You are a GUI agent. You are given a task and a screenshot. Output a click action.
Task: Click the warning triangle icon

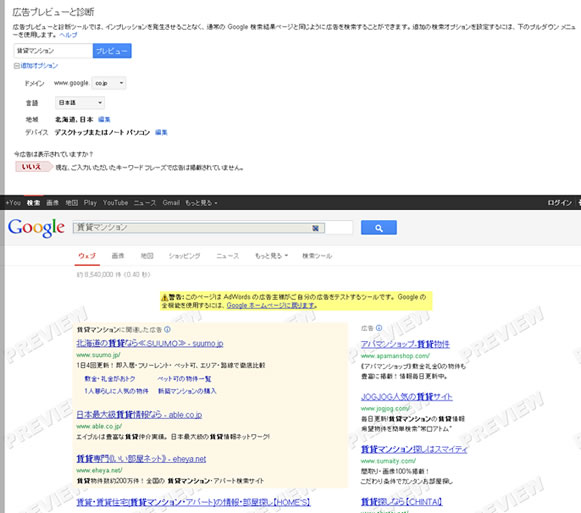[x=165, y=297]
